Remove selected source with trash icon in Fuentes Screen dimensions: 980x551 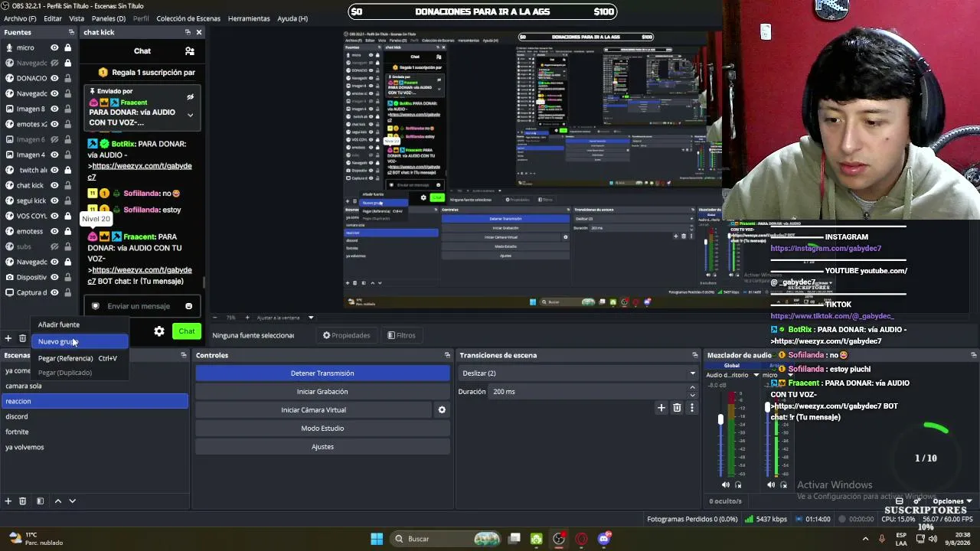22,338
